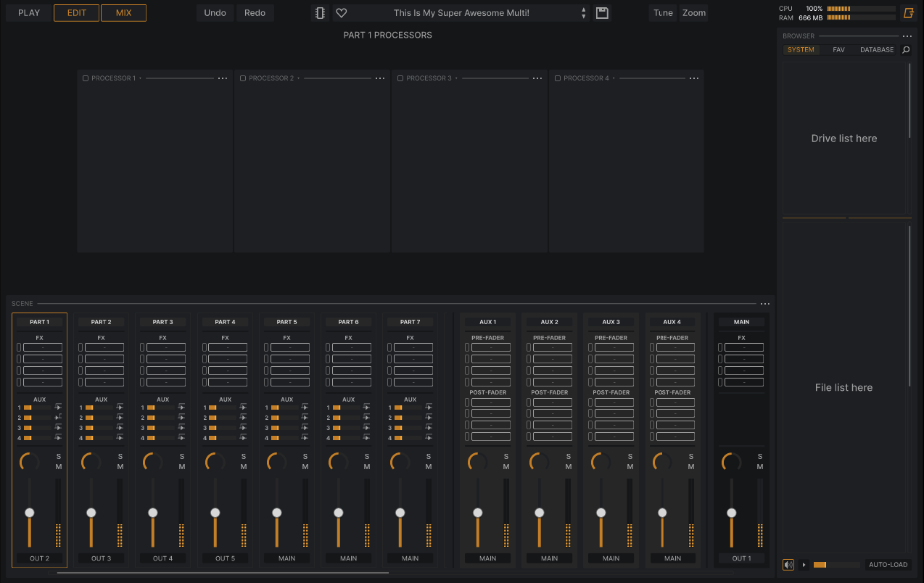Favorite the multi with the heart icon
The width and height of the screenshot is (924, 583).
click(x=342, y=13)
